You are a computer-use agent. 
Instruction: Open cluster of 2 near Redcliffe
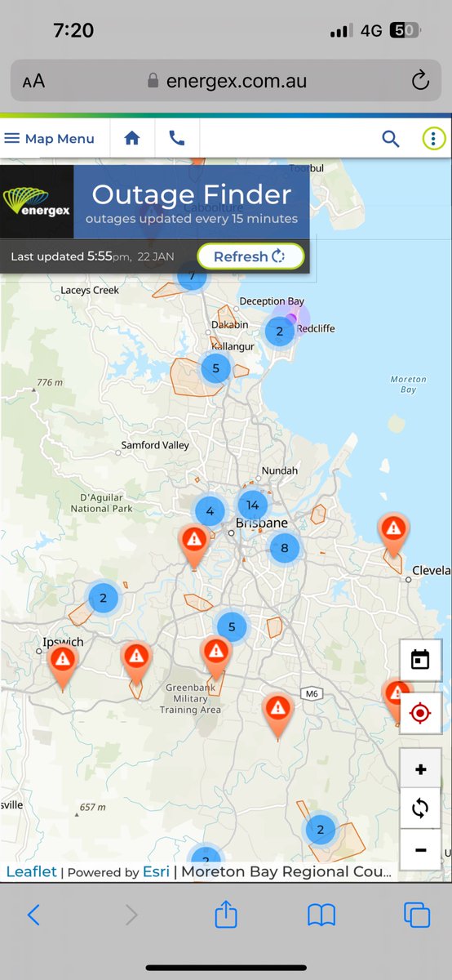pyautogui.click(x=280, y=332)
